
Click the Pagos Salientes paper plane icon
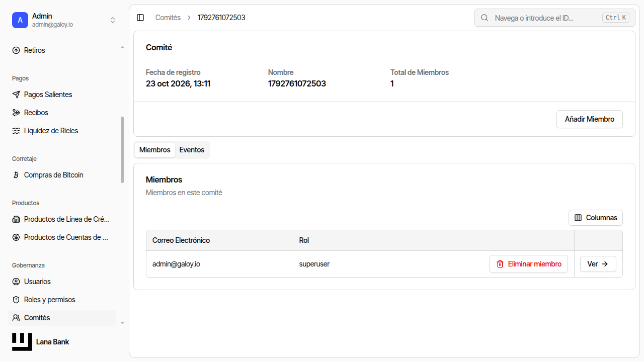click(x=16, y=95)
